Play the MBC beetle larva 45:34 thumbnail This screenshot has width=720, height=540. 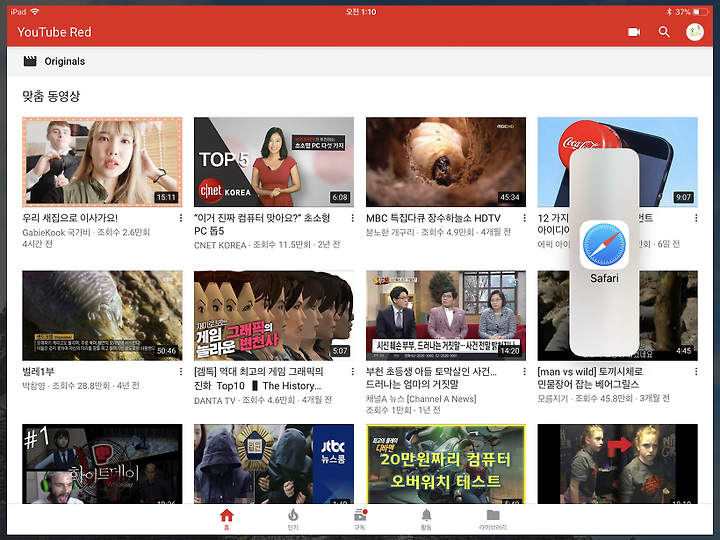[x=445, y=162]
